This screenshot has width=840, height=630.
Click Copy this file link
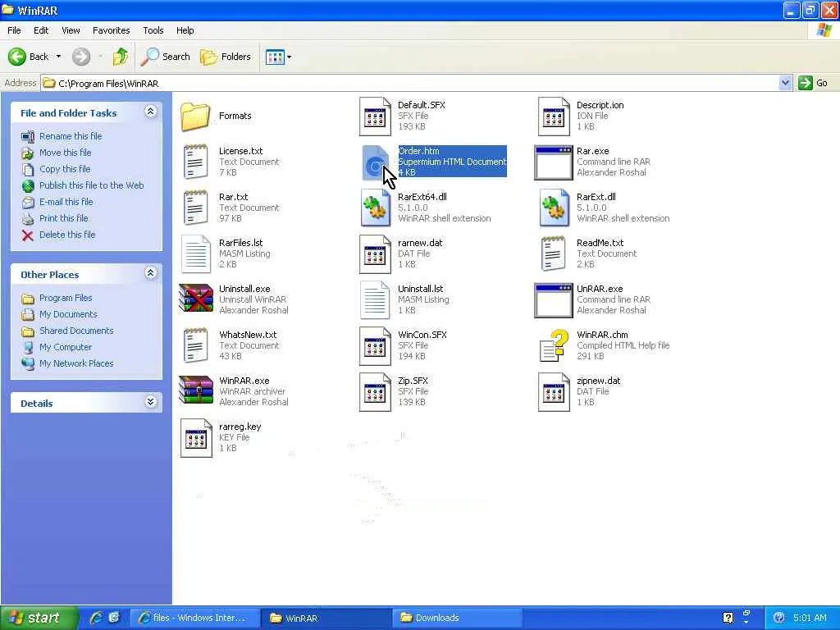pyautogui.click(x=64, y=169)
